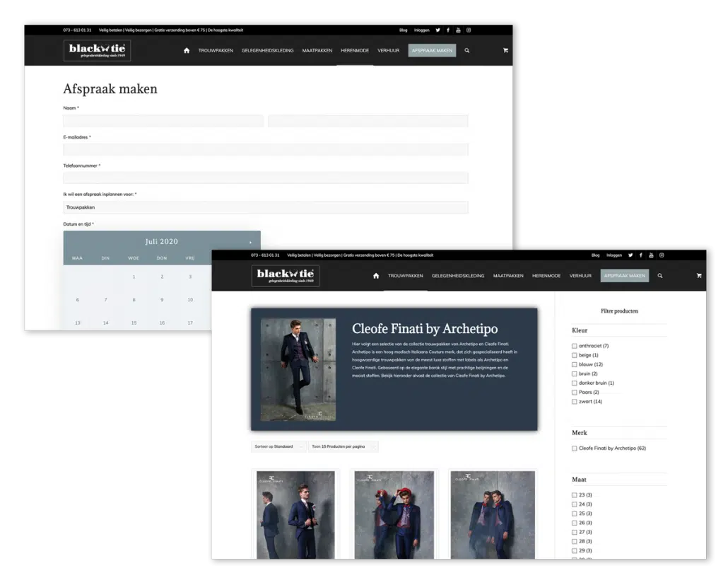Screen dimensions: 728x585
Task: Open the Sorteer op Standaard dropdown
Action: (x=278, y=447)
